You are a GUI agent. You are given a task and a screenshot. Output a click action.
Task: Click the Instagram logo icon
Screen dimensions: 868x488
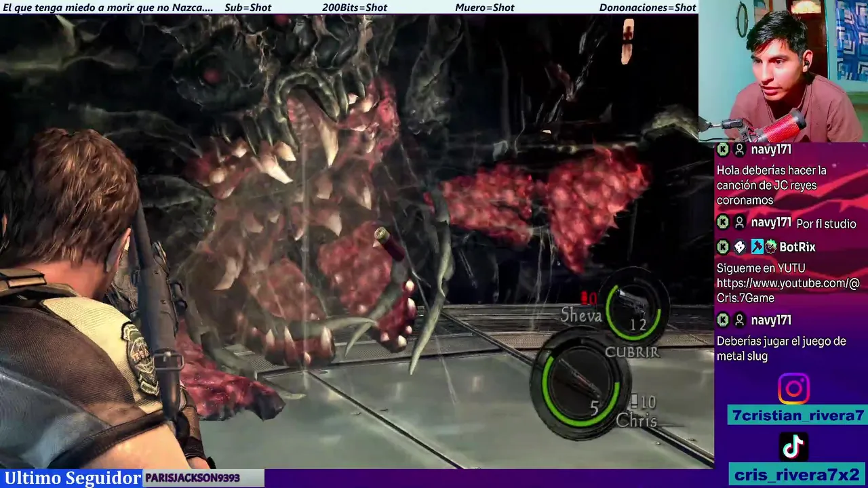point(793,389)
